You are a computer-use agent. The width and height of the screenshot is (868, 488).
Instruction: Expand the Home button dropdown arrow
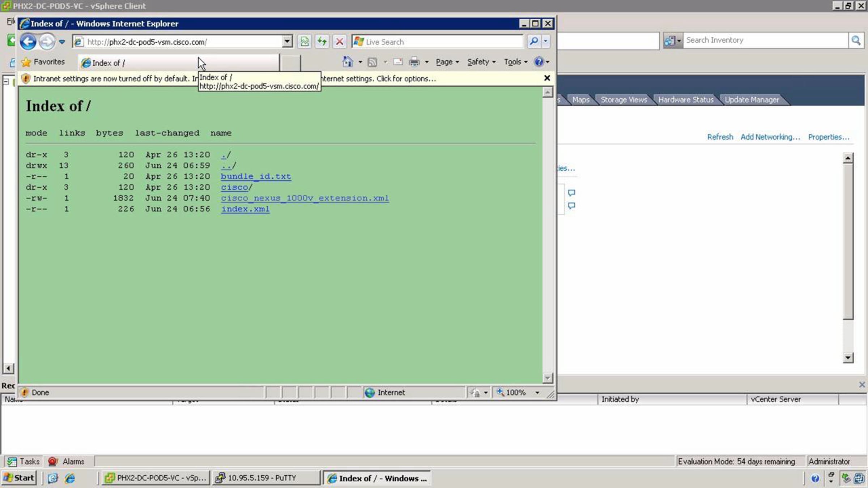pyautogui.click(x=360, y=62)
